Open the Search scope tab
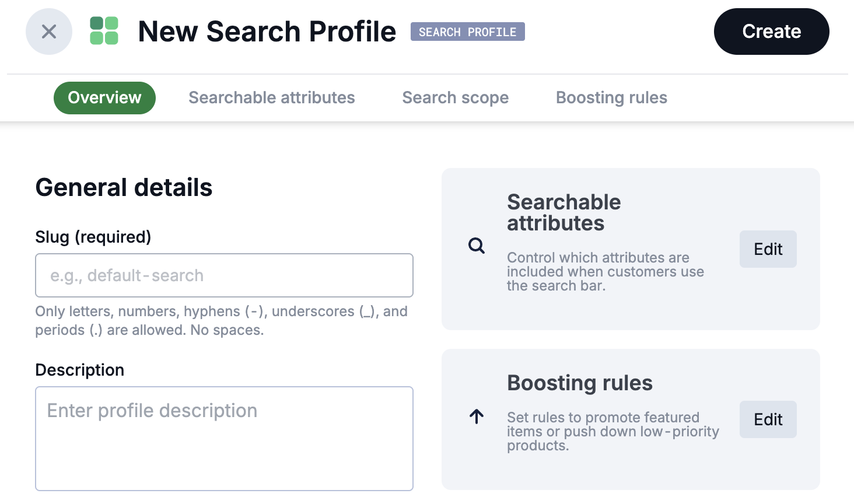 [455, 97]
